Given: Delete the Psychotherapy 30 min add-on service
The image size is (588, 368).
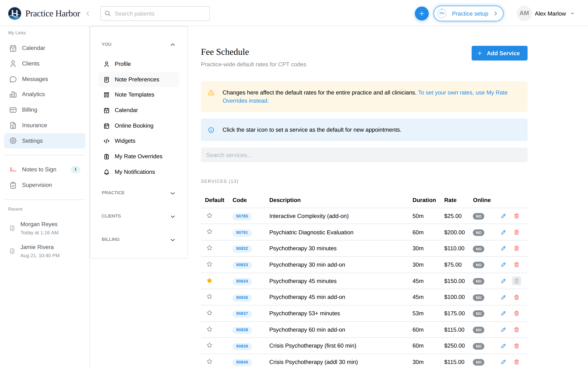Looking at the screenshot, I should [x=516, y=265].
